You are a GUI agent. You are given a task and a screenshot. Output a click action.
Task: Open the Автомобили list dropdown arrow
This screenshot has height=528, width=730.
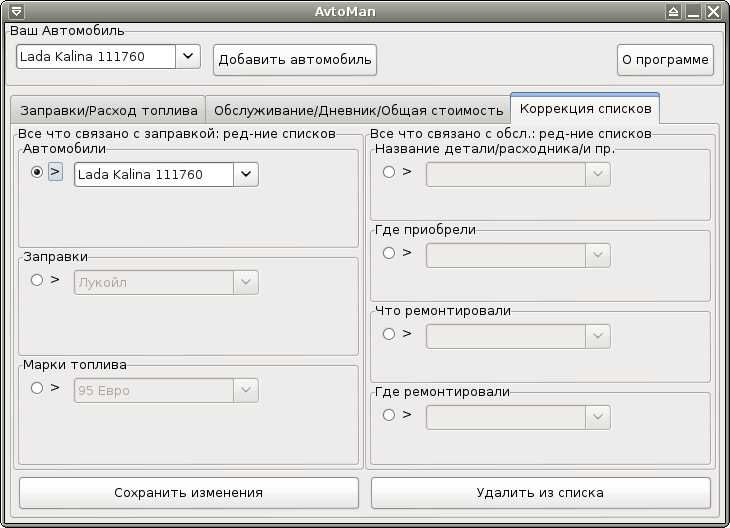tap(246, 175)
